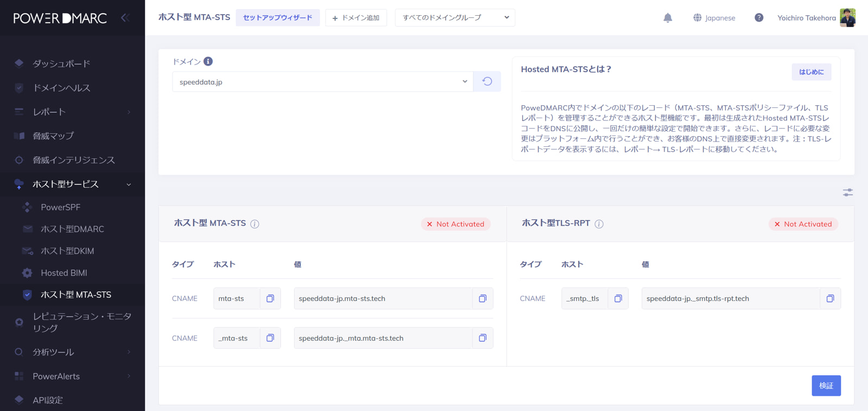868x411 pixels.
Task: Copy the _smtp._tls host value
Action: pyautogui.click(x=618, y=298)
